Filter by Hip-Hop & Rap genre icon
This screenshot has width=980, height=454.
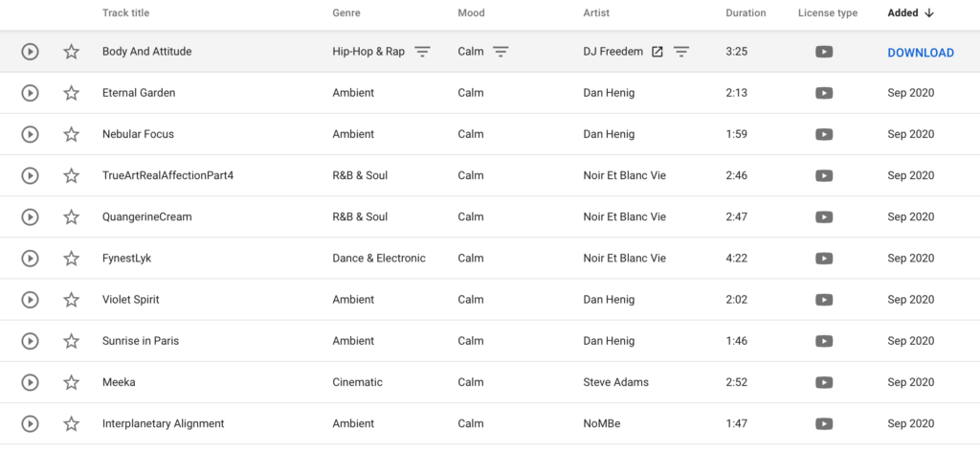423,52
